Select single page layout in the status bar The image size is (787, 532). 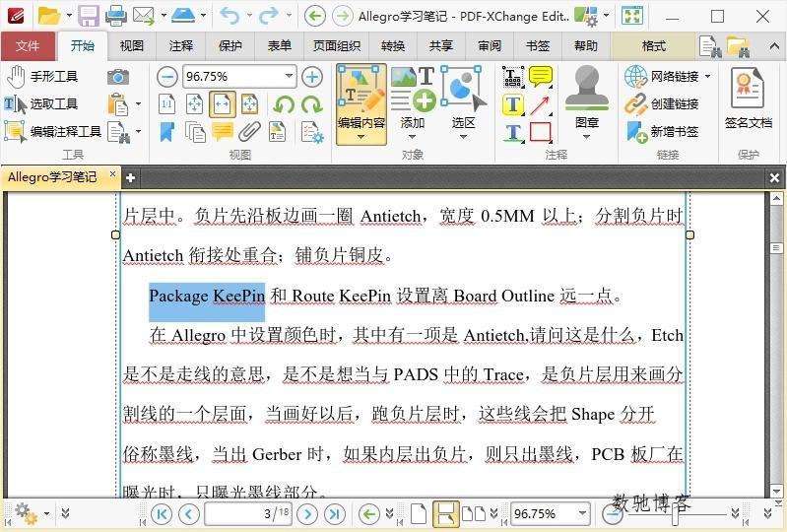click(x=419, y=514)
